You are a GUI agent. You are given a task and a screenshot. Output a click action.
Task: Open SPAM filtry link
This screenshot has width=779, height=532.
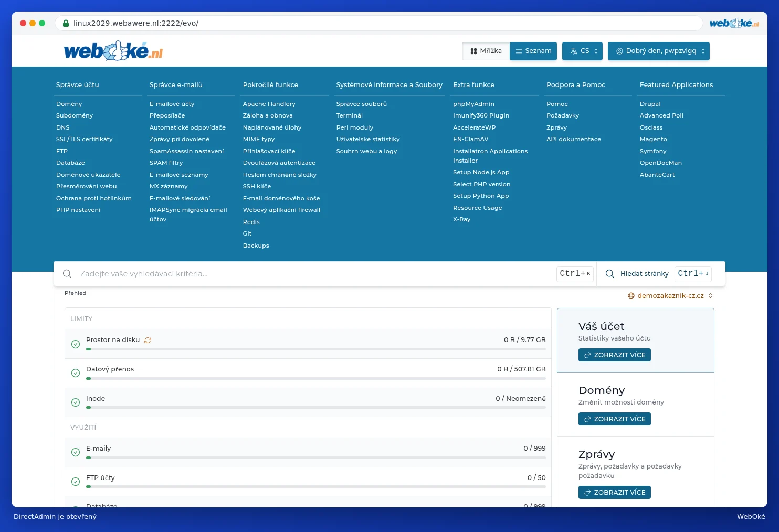pyautogui.click(x=166, y=163)
